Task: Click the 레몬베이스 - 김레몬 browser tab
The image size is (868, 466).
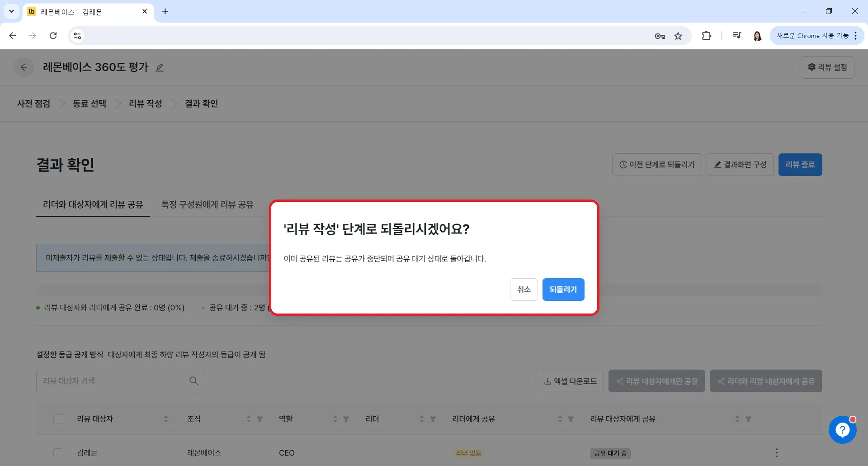Action: pos(88,12)
